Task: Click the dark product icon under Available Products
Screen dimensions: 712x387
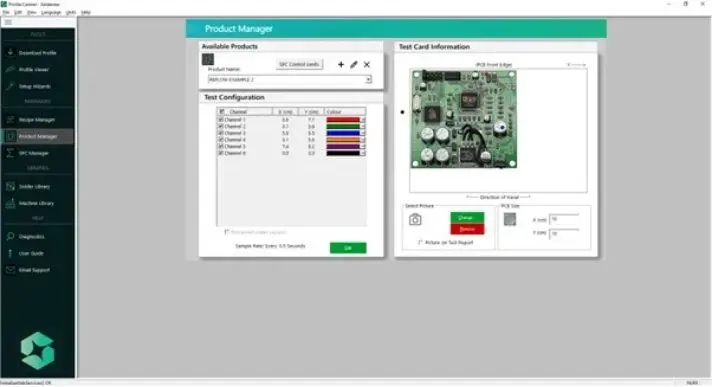Action: [x=208, y=59]
